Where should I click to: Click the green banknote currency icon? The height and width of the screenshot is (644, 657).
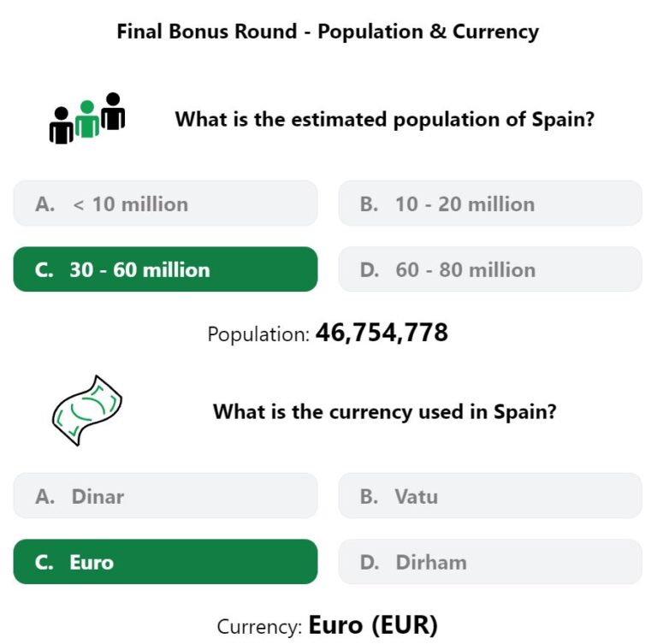coord(87,411)
